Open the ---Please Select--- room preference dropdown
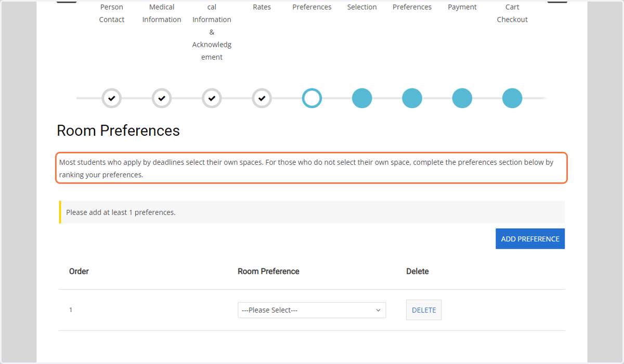This screenshot has width=624, height=364. (x=312, y=310)
